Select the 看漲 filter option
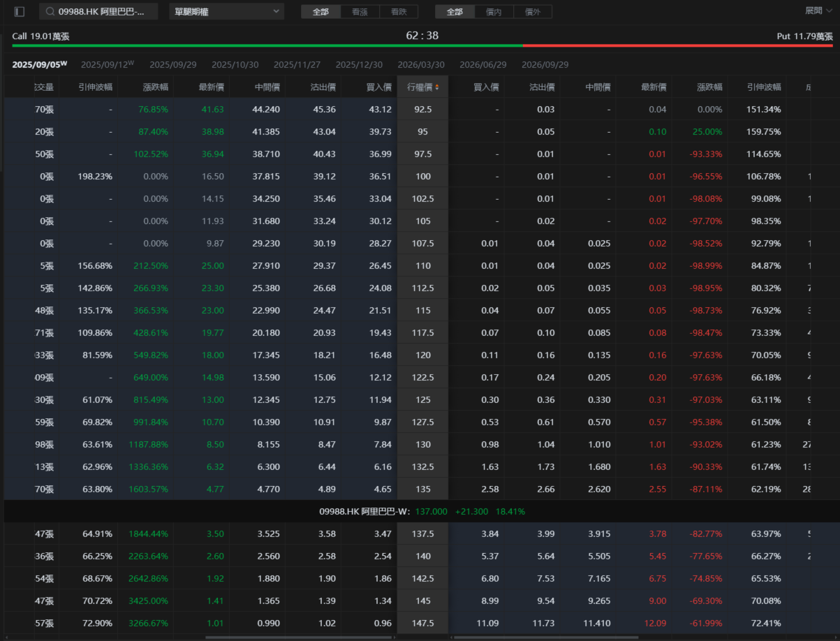Screen dimensions: 840x641 point(360,12)
